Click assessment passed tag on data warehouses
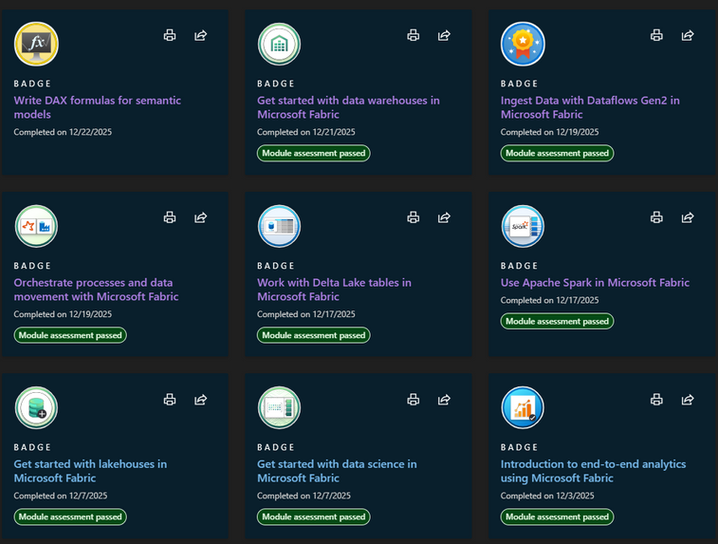The image size is (718, 544). 314,153
